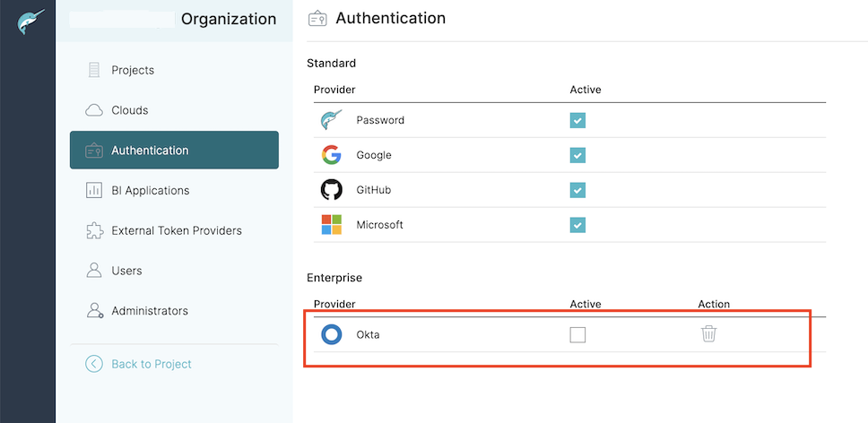Go back via Back to Project link
Screen dimensions: 868x423
(151, 364)
